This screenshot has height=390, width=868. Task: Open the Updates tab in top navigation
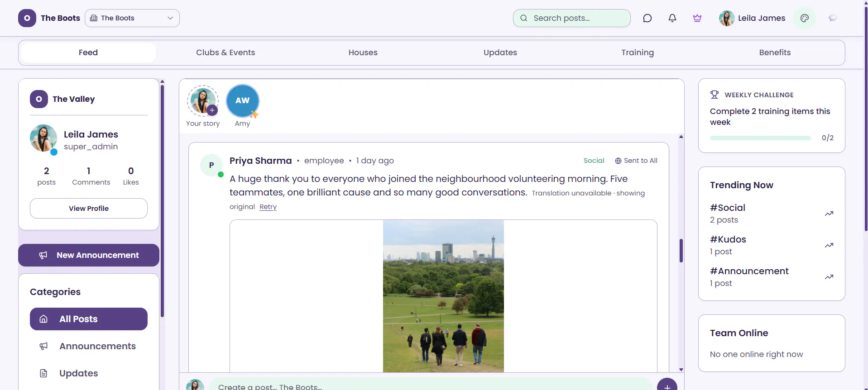500,52
